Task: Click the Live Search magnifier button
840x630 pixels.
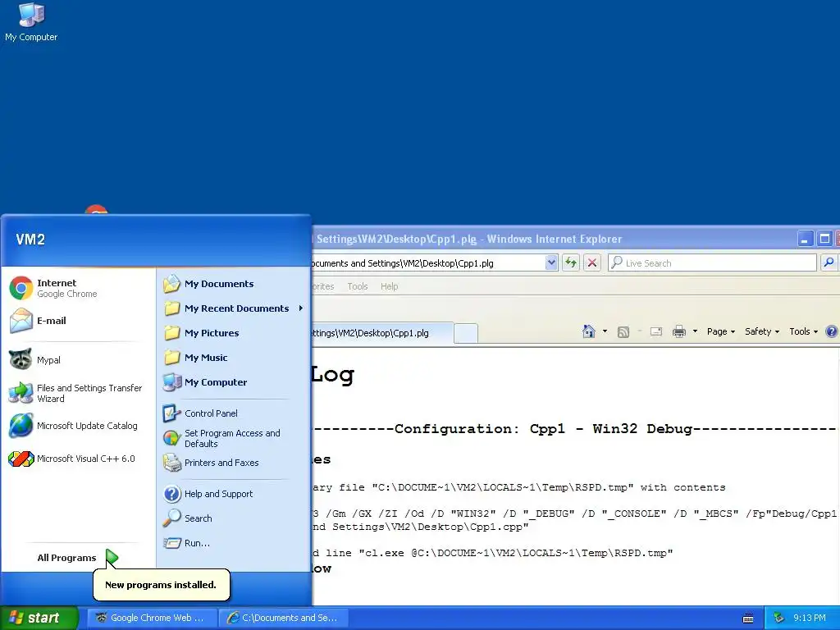Action: click(829, 262)
